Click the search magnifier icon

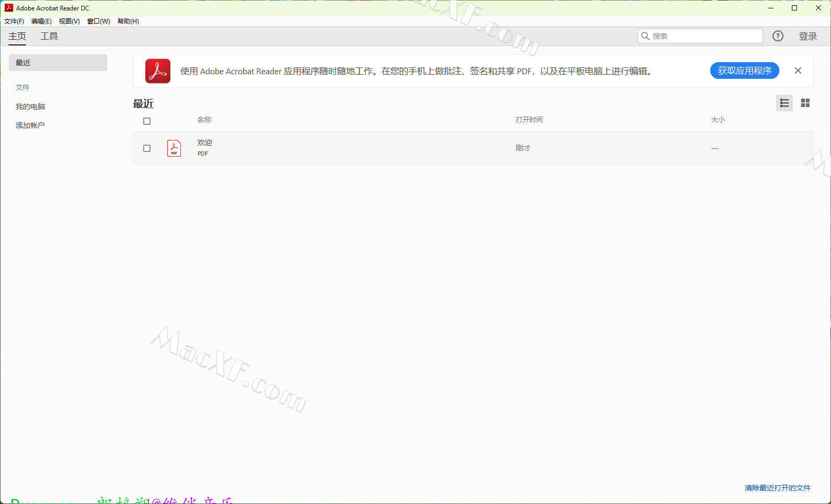645,36
